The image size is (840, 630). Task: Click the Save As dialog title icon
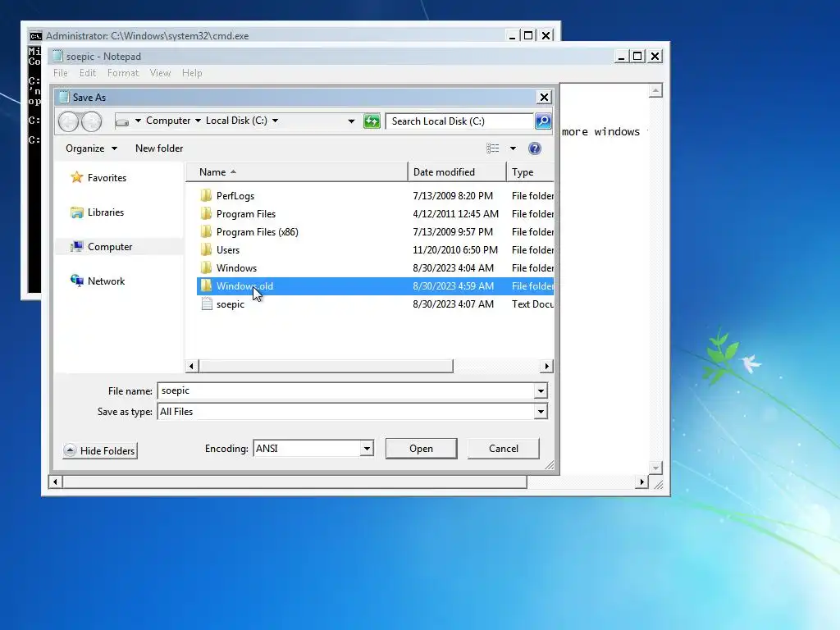[64, 97]
